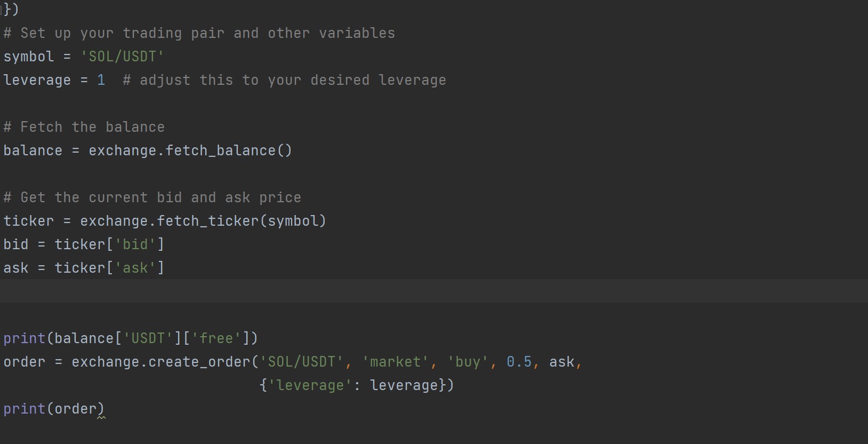Screen dimensions: 868x444
Task: Click the first print keyword before balance
Action: click(x=25, y=338)
